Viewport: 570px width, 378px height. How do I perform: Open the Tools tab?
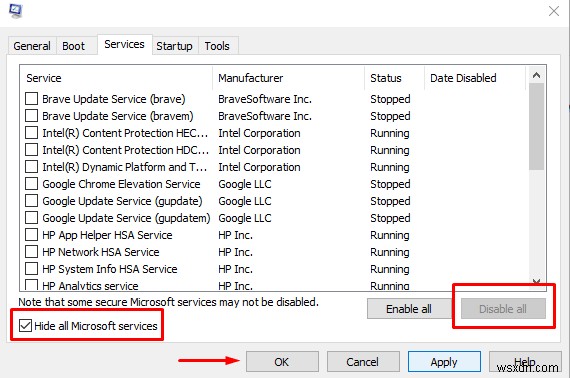(x=217, y=46)
